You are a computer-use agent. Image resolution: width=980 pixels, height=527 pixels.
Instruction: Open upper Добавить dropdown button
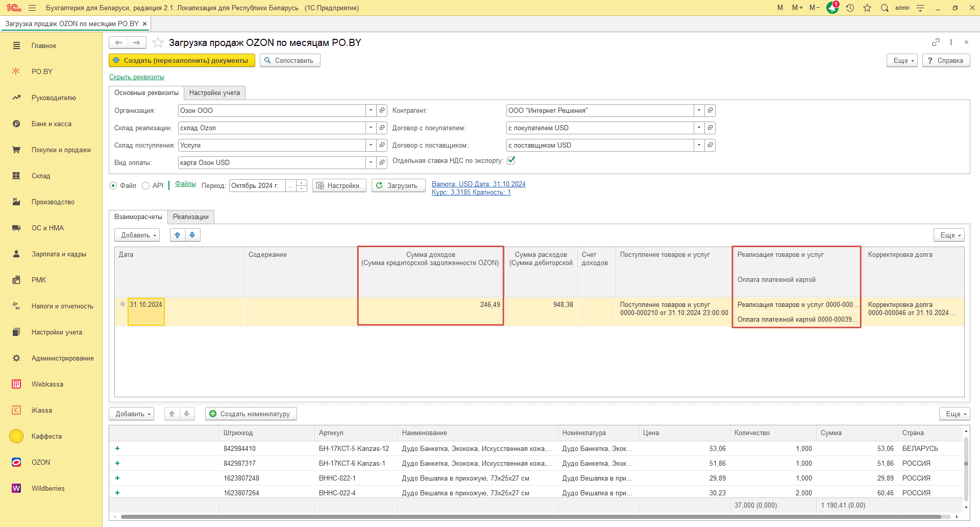point(137,235)
